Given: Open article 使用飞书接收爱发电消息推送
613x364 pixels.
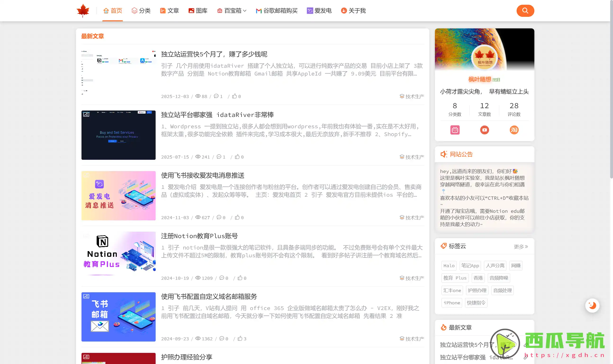Looking at the screenshot, I should click(203, 175).
